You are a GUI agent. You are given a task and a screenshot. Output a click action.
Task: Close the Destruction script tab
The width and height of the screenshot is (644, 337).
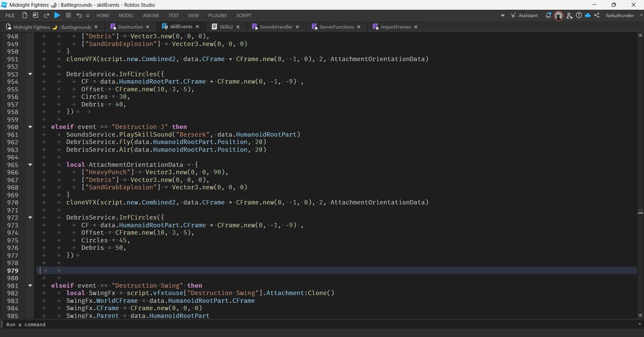[x=148, y=27]
